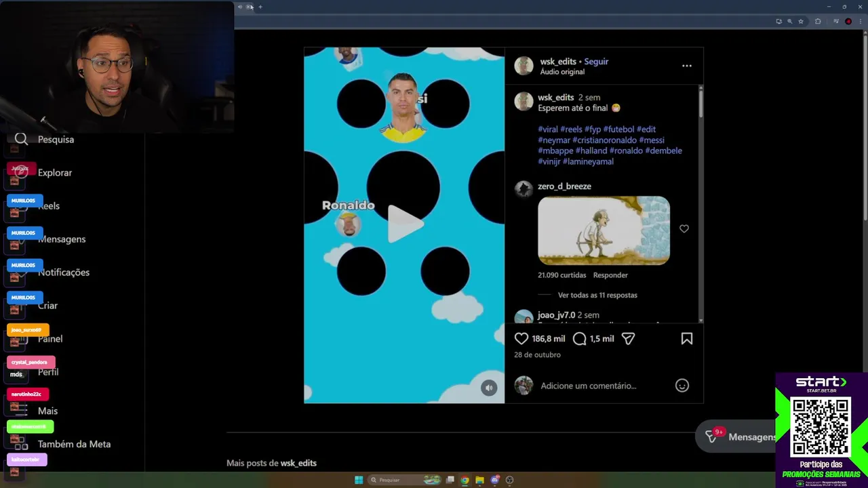
Task: Toggle the reel's mute speaker button
Action: click(489, 388)
